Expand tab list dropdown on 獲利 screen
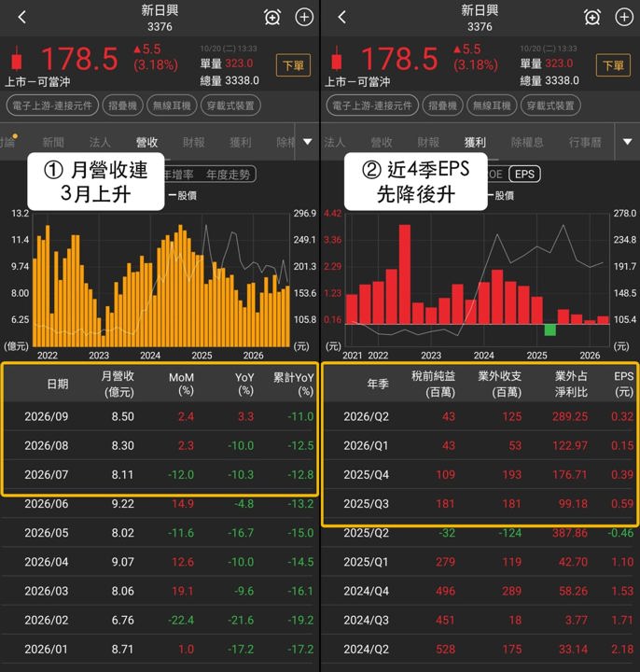Screen dimensions: 640x672 coord(627,142)
